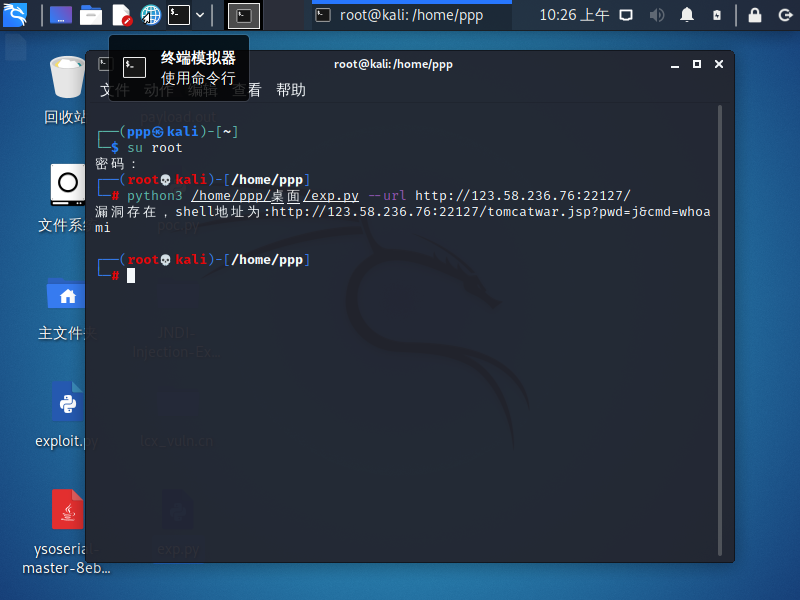
Task: Click the tomcatwar.jsp shell address output line
Action: point(403,219)
